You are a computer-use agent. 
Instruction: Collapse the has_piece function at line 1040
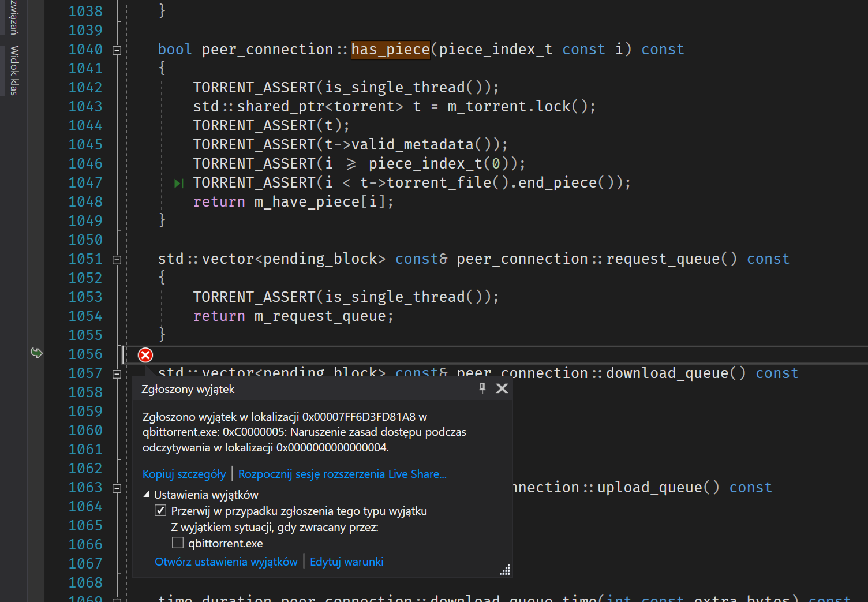[116, 50]
